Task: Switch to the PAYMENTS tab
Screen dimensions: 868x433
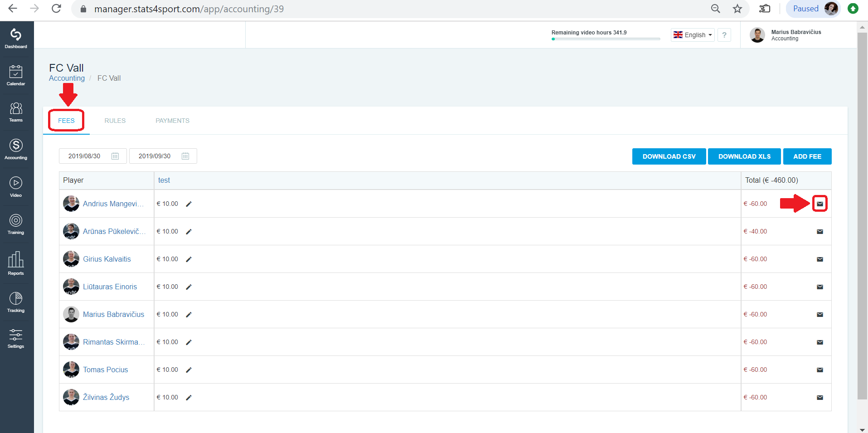Action: coord(173,121)
